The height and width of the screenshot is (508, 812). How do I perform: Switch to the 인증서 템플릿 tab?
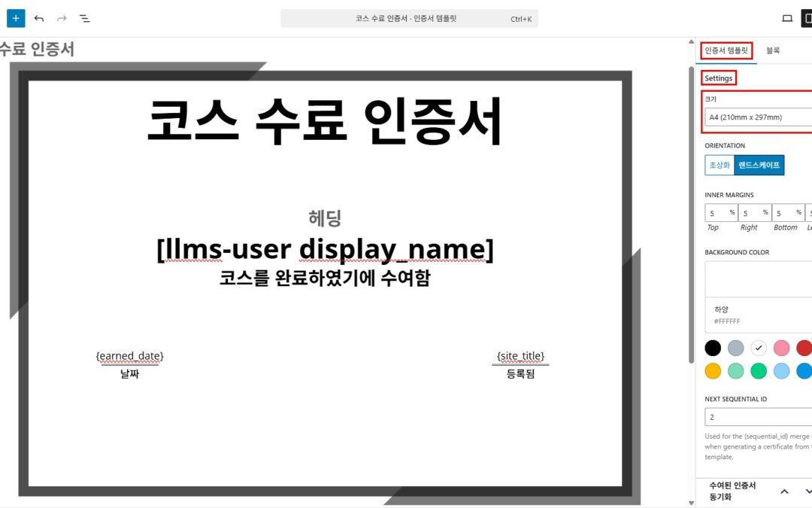726,50
